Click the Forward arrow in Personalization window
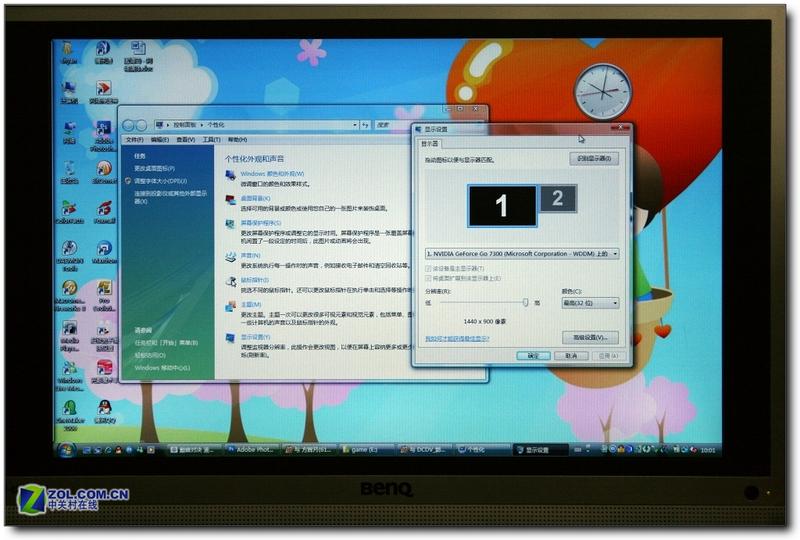 (141, 125)
